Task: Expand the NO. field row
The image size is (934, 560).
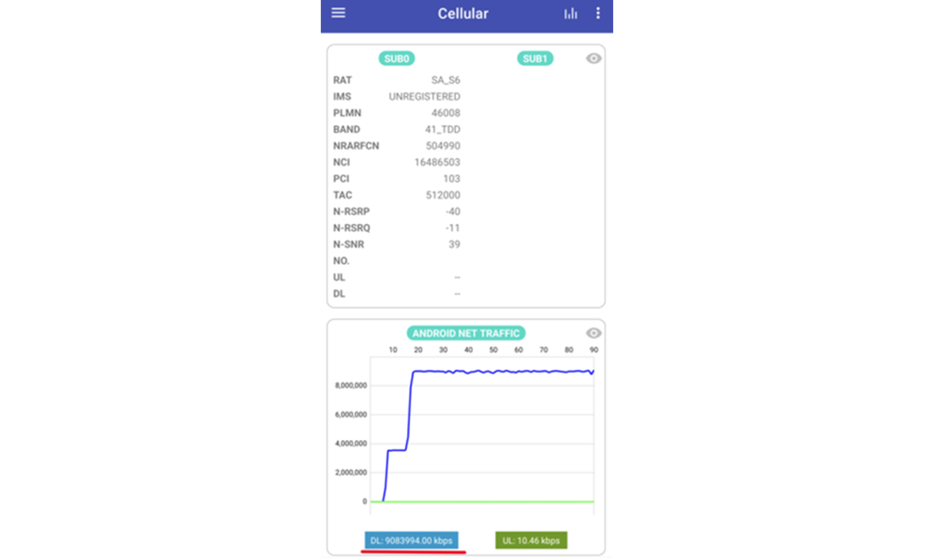Action: click(x=340, y=261)
